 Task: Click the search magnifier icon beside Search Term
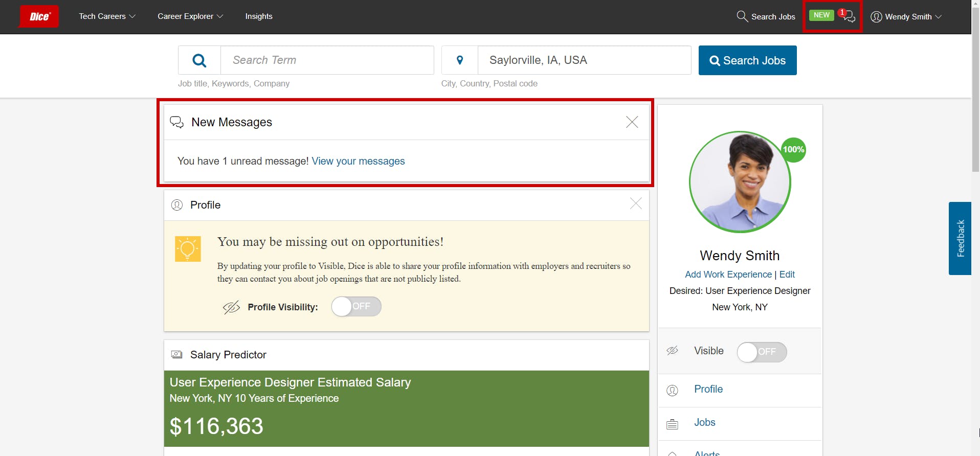(199, 60)
